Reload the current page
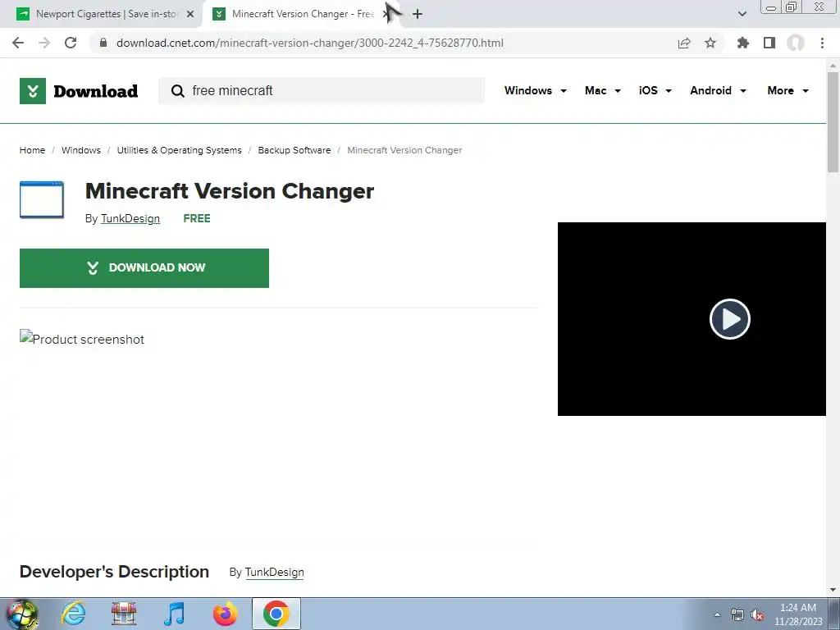The image size is (840, 630). pyautogui.click(x=71, y=43)
